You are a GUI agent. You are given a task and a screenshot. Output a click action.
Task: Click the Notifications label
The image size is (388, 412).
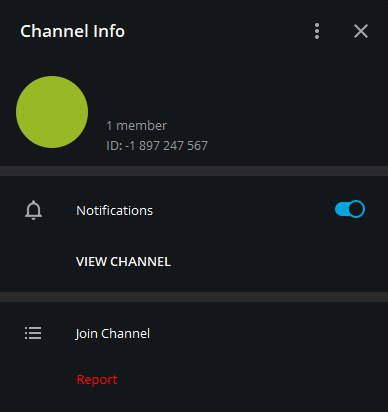click(x=114, y=211)
